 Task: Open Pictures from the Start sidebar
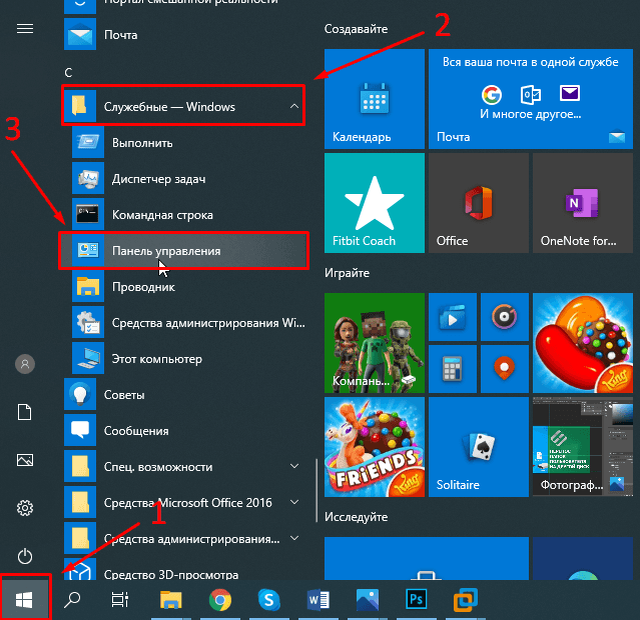[25, 460]
